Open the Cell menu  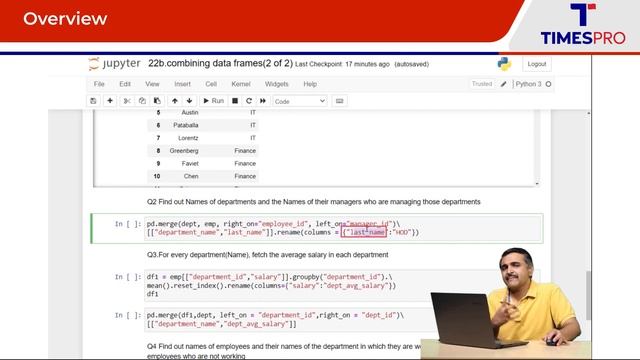(211, 84)
